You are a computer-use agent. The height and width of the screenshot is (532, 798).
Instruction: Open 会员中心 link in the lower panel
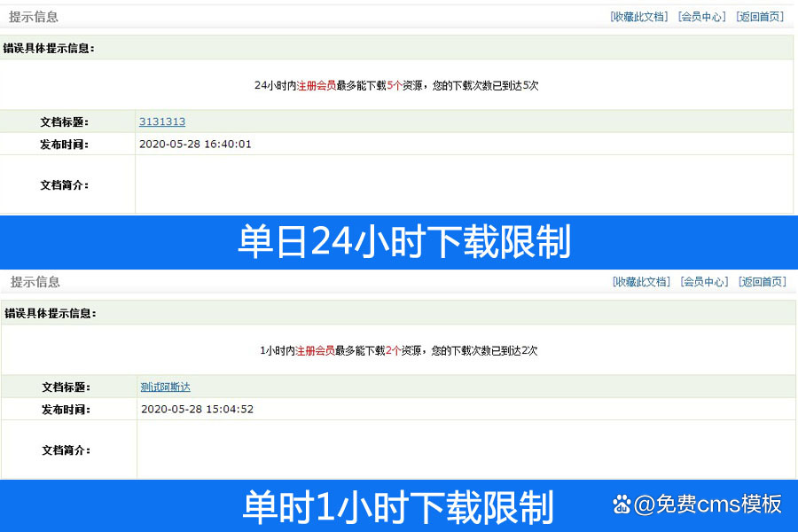[704, 282]
